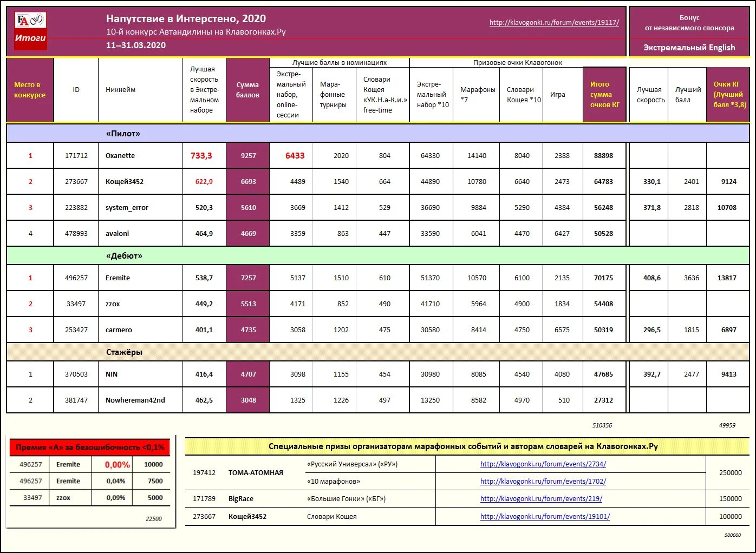
Task: Select the ID cell 253427
Action: point(76,330)
